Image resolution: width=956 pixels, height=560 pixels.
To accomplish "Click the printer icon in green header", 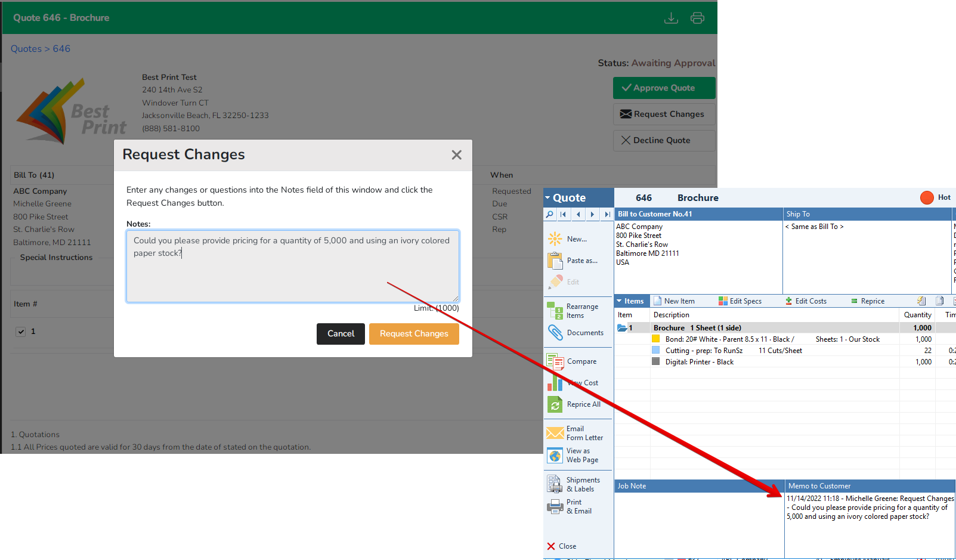I will click(x=697, y=18).
